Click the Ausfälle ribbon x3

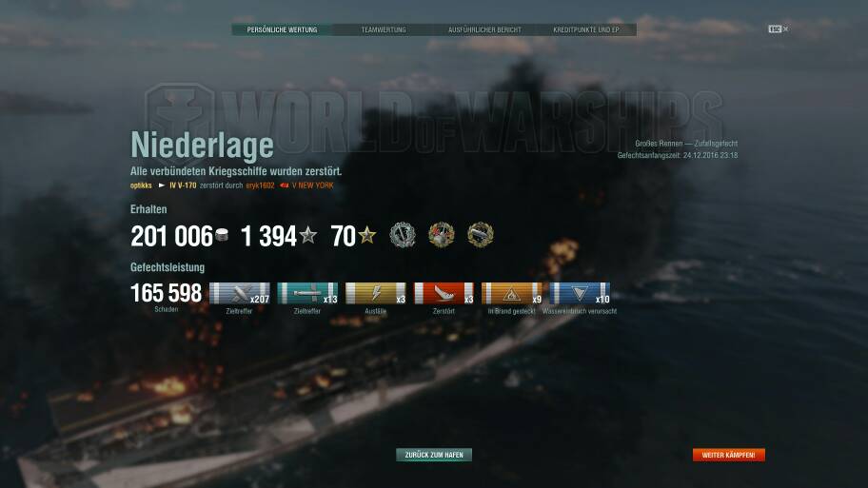click(375, 293)
